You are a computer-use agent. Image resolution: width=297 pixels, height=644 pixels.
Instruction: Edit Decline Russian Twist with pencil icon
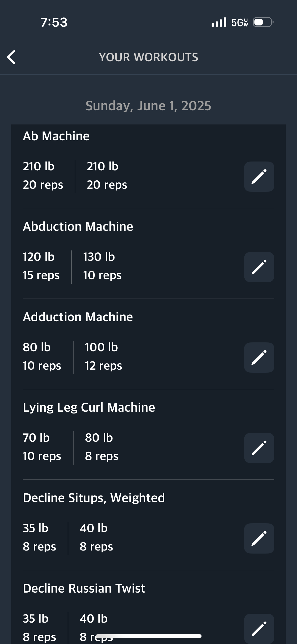pos(259,629)
